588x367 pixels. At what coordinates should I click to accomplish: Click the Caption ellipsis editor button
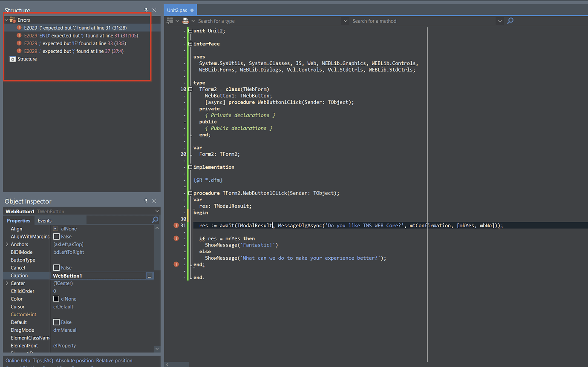[x=150, y=275]
